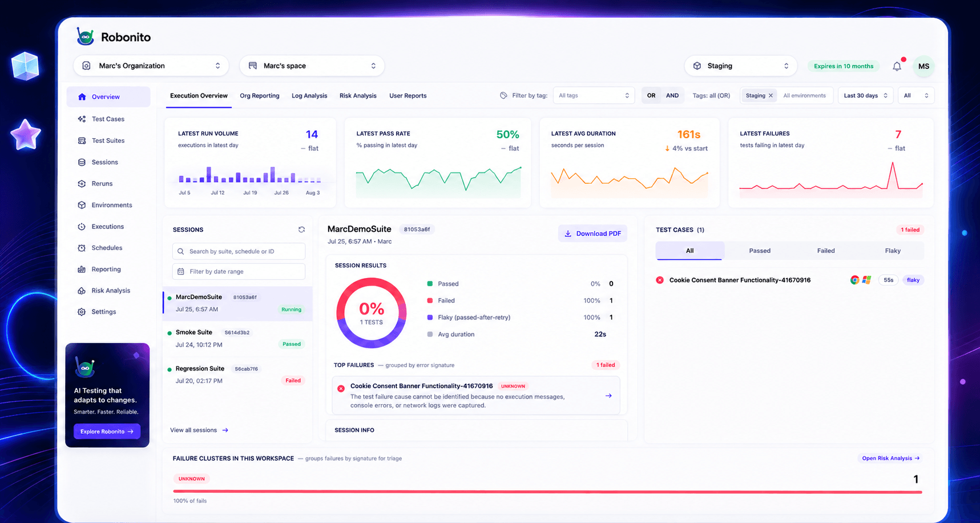
Task: Show Flaky test cases tab
Action: click(x=893, y=251)
